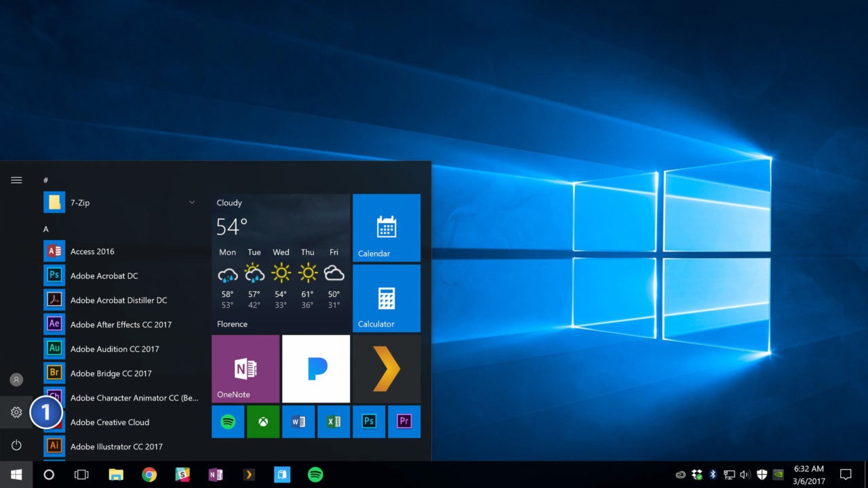
Task: Launch the Premiere Pro tile
Action: [404, 422]
